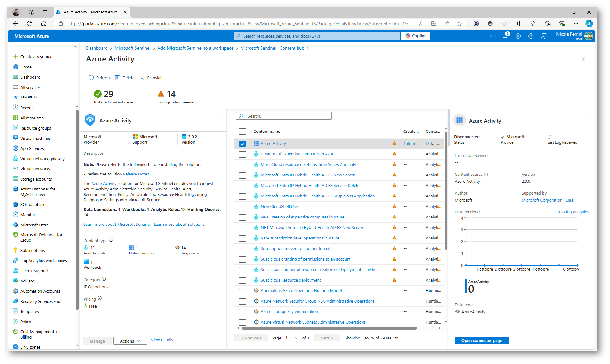Image resolution: width=610 pixels, height=364 pixels.
Task: Click the Advisor icon in sidebar
Action: (15, 281)
